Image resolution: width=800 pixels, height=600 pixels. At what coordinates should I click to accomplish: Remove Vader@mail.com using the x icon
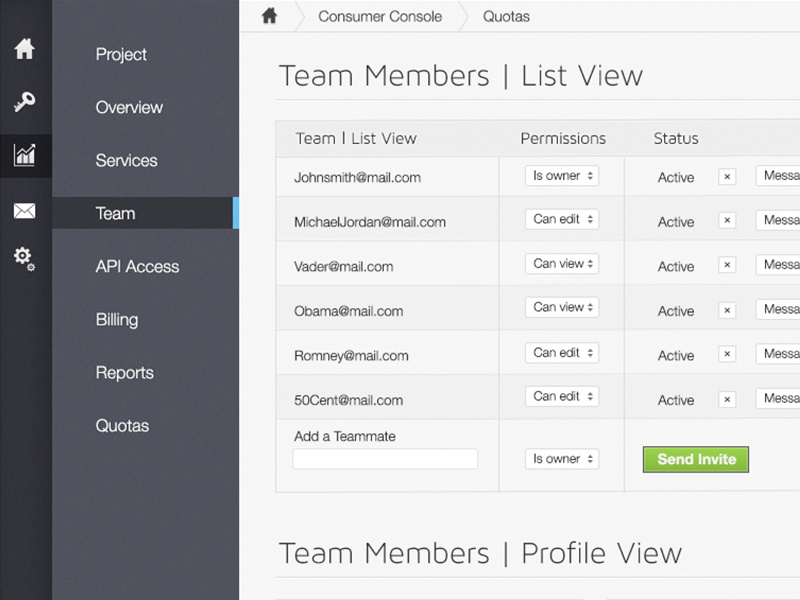(727, 264)
